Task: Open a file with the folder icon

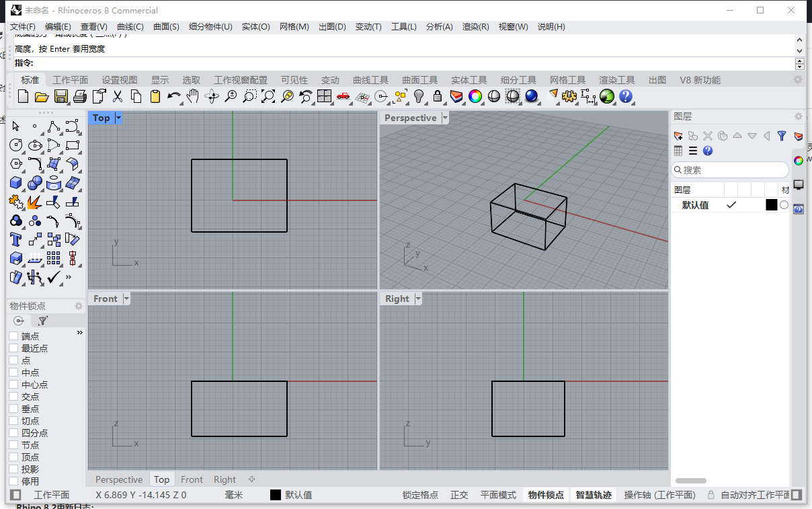Action: [41, 96]
